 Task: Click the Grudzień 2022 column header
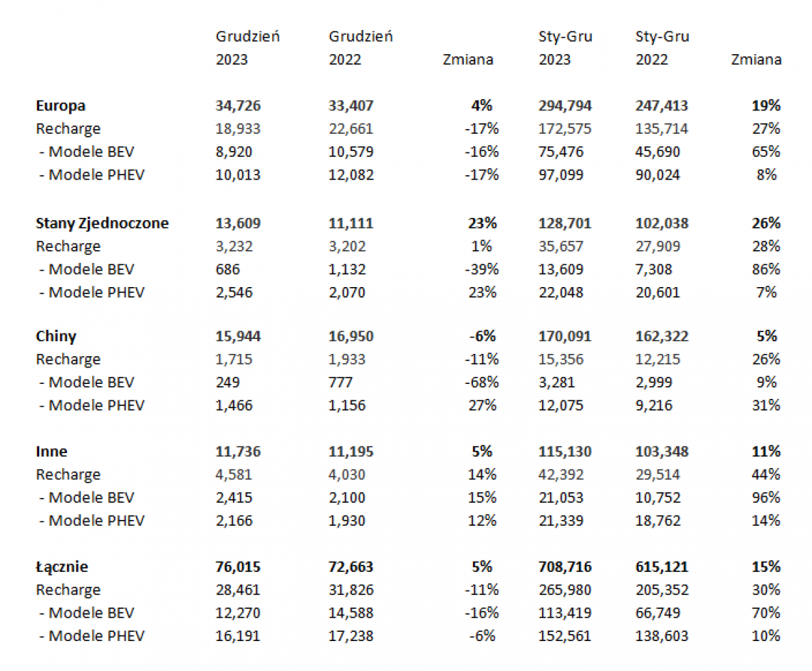click(x=361, y=48)
